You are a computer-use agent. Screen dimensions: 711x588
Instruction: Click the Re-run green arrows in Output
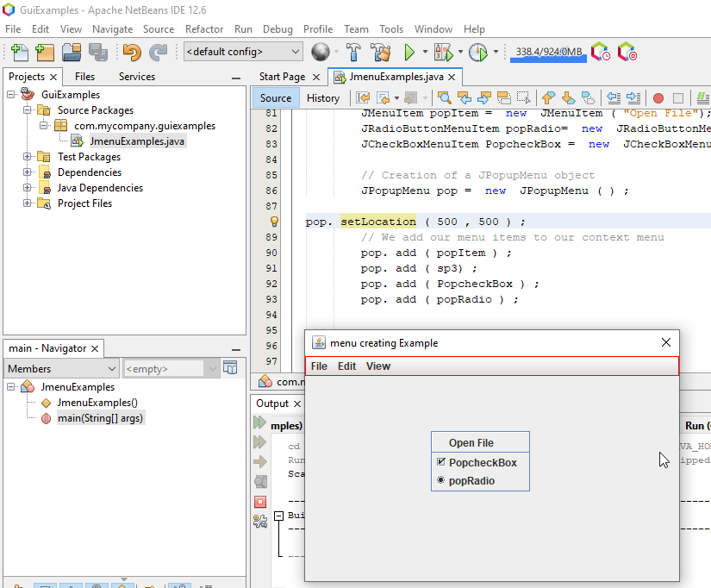pyautogui.click(x=259, y=422)
